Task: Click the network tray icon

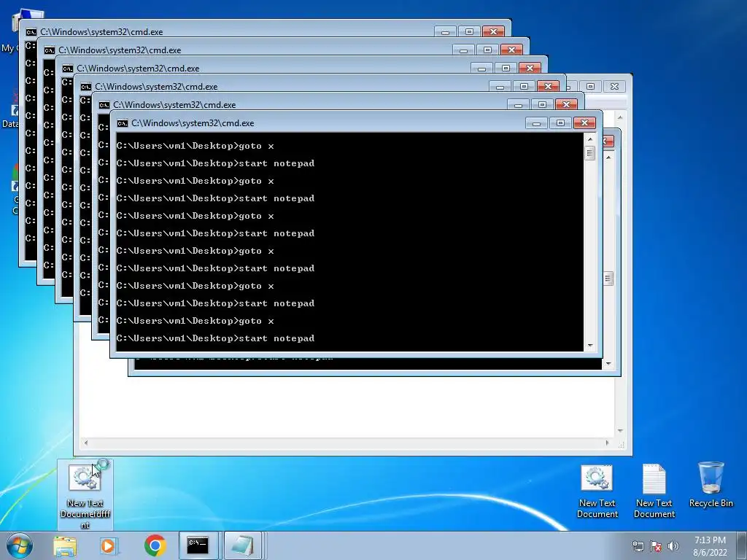Action: (x=638, y=546)
